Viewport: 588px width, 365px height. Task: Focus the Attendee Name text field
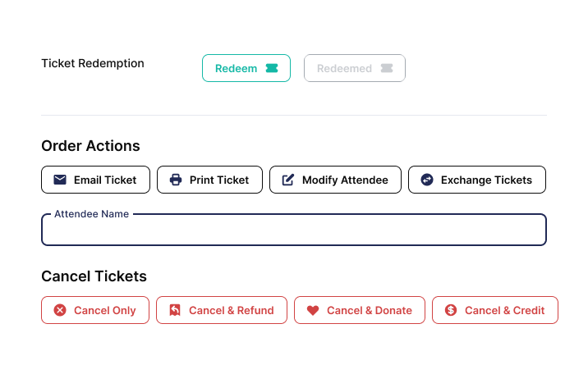pos(294,230)
